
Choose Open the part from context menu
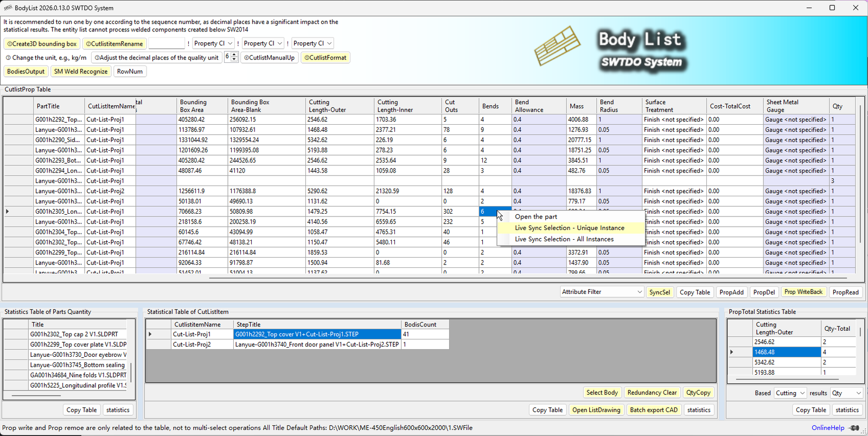536,217
